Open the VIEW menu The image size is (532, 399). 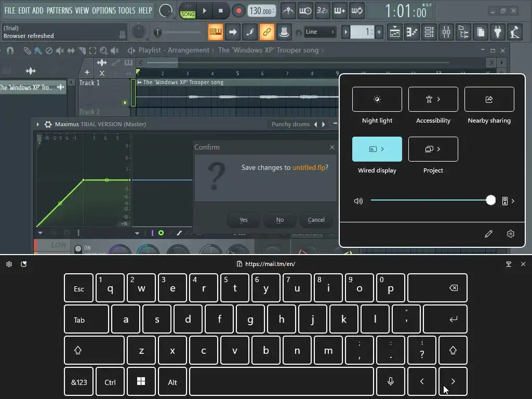pos(82,10)
